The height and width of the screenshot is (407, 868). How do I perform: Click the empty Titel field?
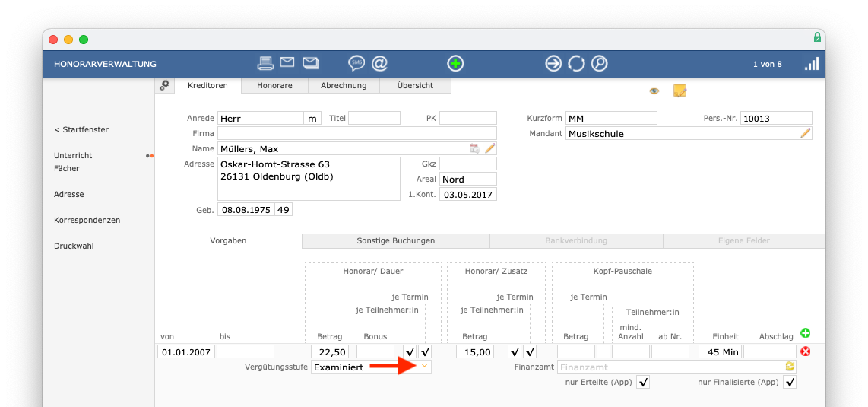coord(374,118)
